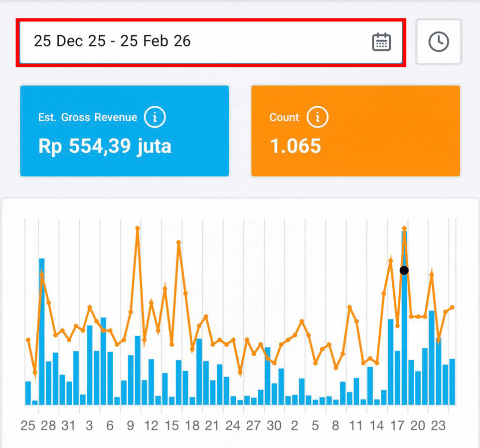
Task: Click the x-axis label 30 on the chart
Action: click(x=274, y=426)
